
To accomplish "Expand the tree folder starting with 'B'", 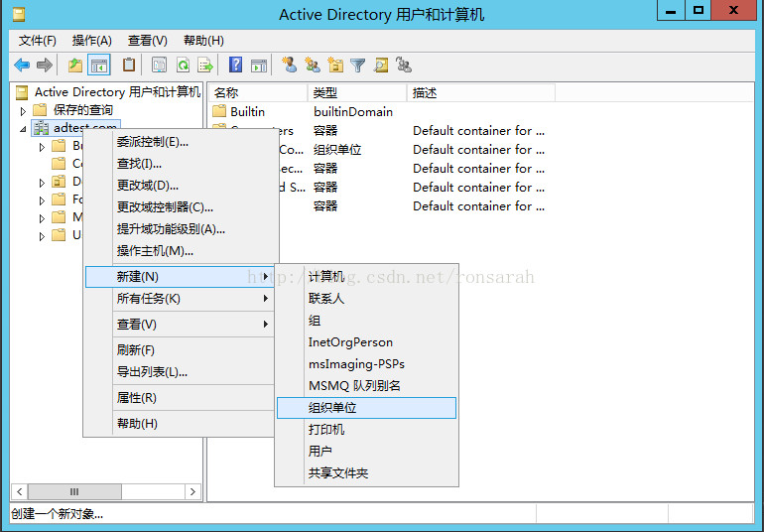I will coord(42,146).
